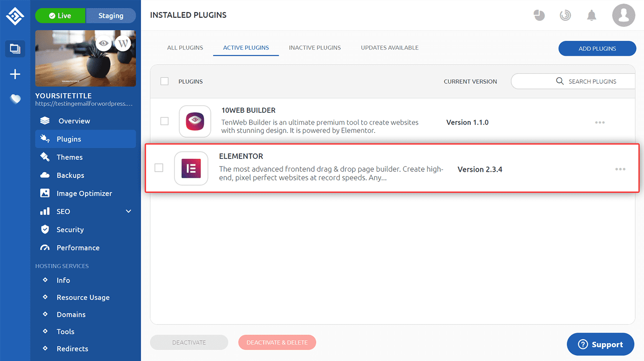The image size is (644, 361).
Task: Click the question mark icon on Support
Action: (x=583, y=345)
